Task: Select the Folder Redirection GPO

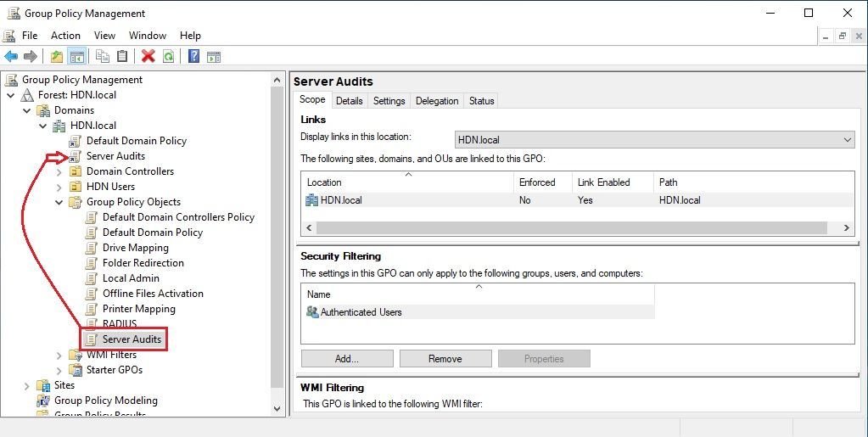Action: (x=143, y=263)
